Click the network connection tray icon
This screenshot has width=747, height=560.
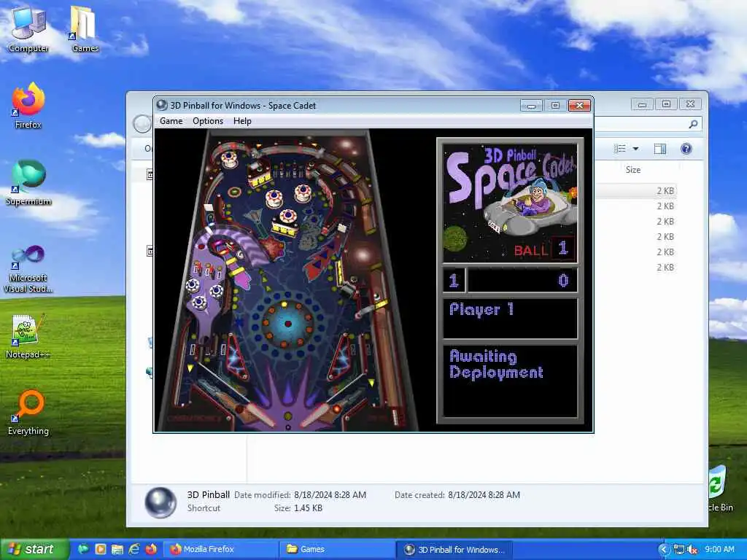pyautogui.click(x=679, y=550)
